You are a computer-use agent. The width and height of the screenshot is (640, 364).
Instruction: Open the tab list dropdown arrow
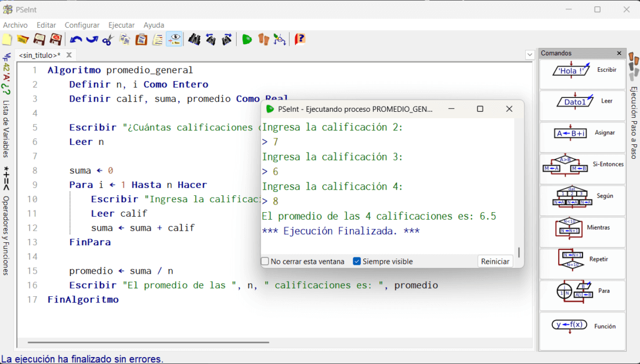click(x=530, y=55)
